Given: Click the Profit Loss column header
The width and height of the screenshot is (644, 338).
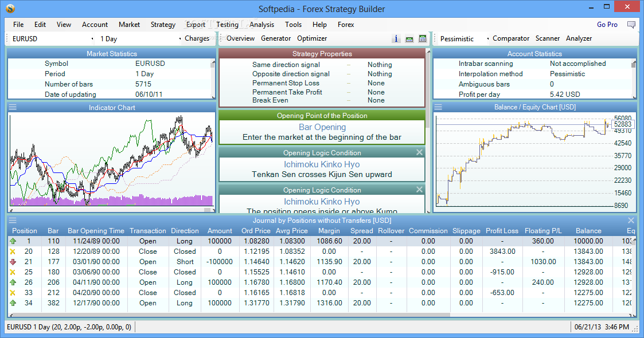Looking at the screenshot, I should 502,231.
